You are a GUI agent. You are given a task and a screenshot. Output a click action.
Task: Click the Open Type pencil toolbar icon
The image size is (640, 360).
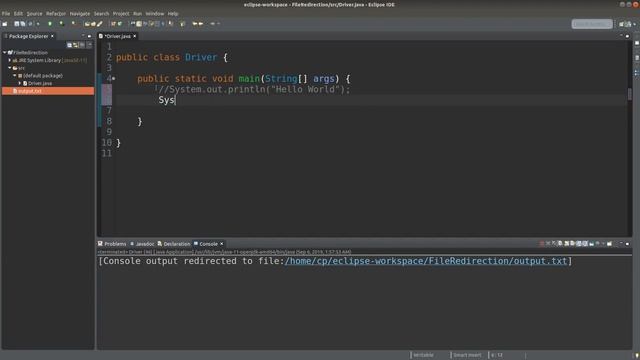point(100,24)
